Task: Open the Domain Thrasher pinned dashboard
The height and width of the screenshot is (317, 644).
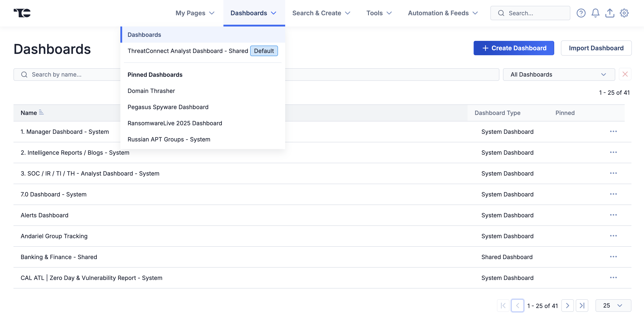Action: (x=151, y=91)
